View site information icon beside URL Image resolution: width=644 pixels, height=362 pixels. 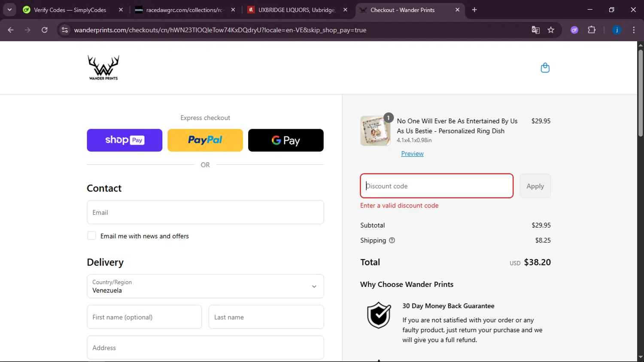click(x=65, y=30)
